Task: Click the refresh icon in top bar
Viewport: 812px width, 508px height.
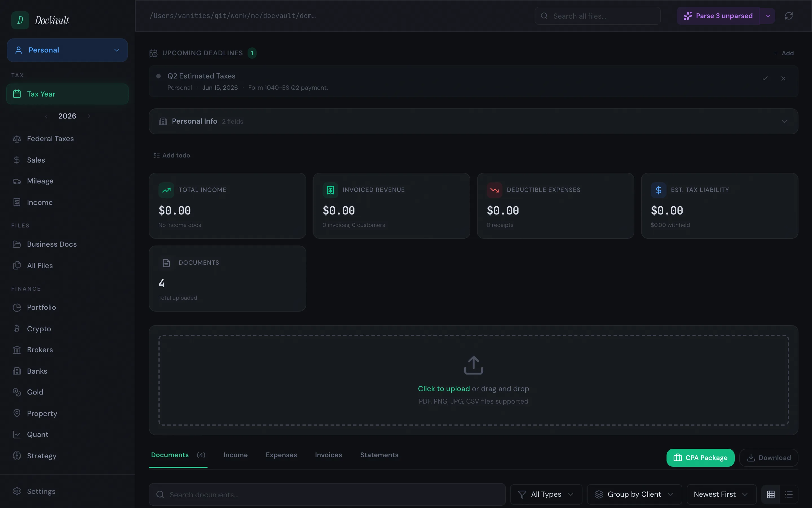Action: point(789,16)
